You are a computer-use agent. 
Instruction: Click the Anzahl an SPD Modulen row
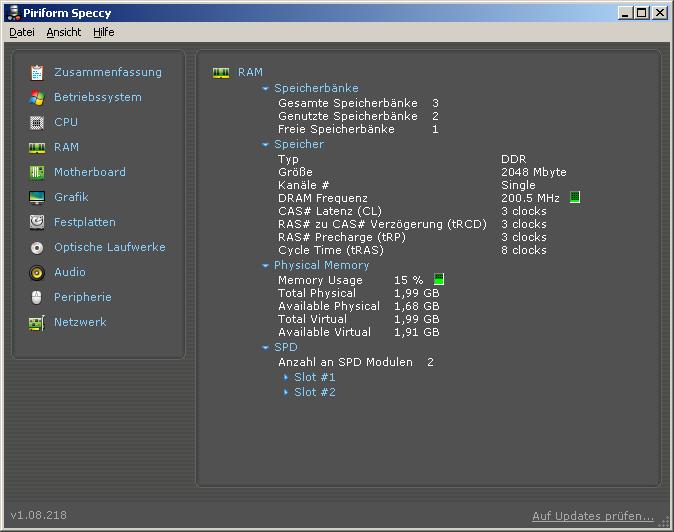point(355,362)
